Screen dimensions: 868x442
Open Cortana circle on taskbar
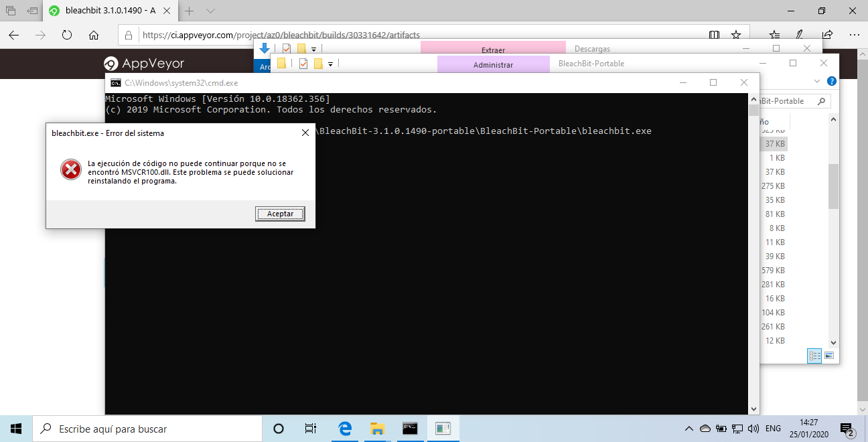coord(279,429)
